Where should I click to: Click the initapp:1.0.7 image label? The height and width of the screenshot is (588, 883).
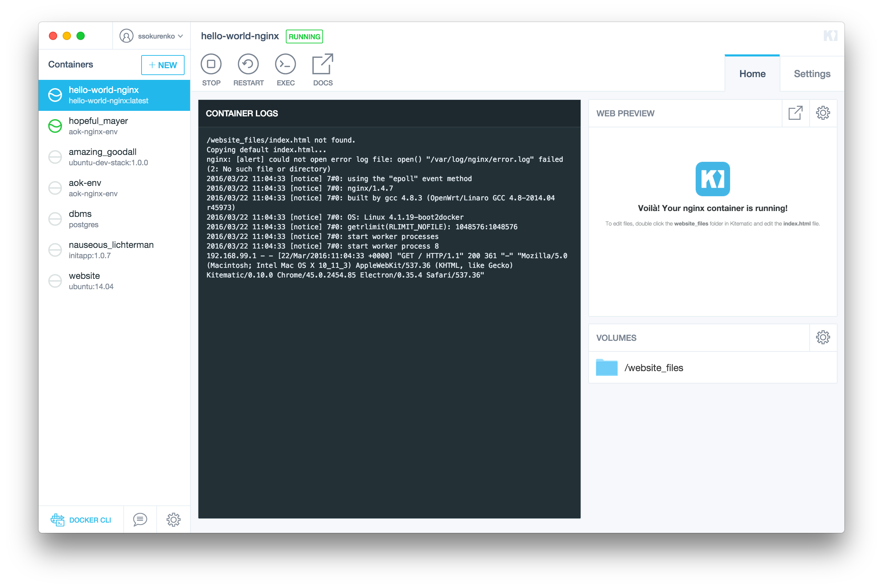(x=90, y=256)
